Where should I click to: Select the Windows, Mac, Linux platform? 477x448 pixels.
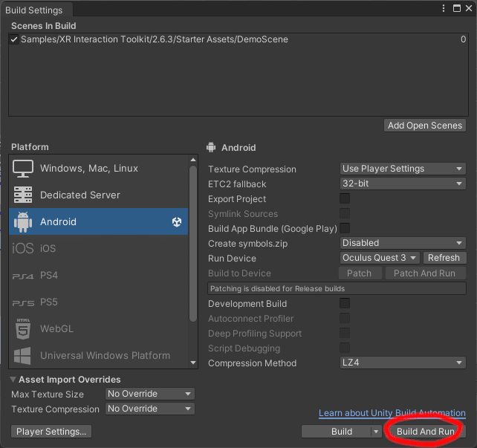pos(99,169)
